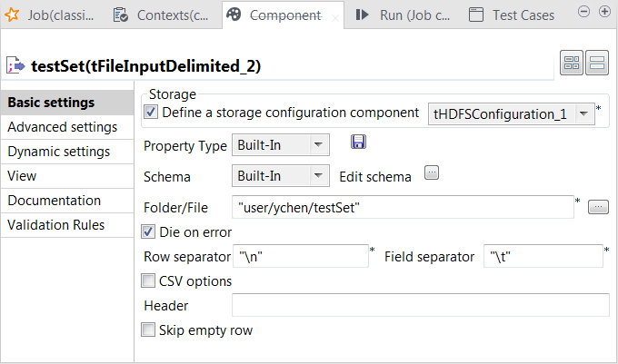
Task: Browse for Folder/File with the ellipsis button
Action: click(597, 208)
